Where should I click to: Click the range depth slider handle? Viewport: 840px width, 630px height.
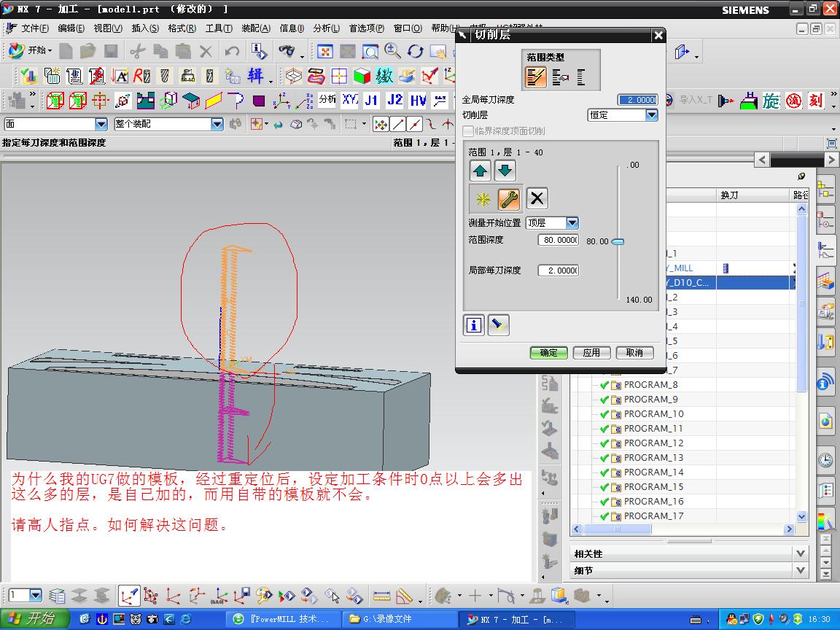tap(618, 241)
